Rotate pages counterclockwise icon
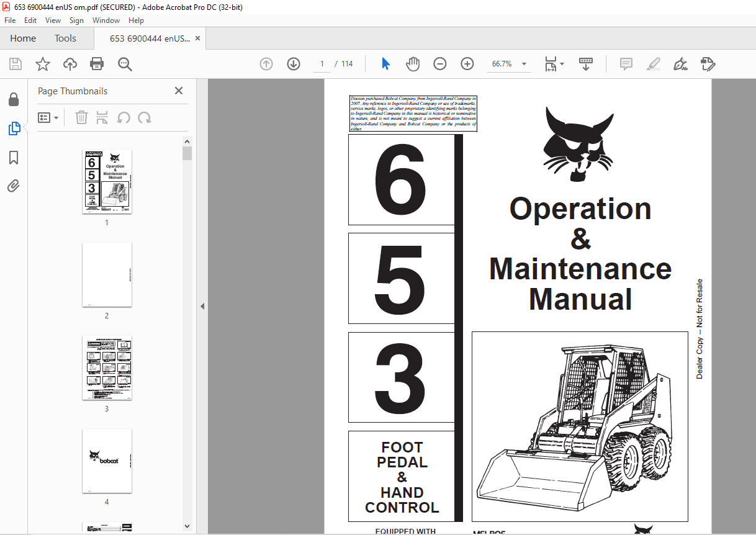Screen dimensions: 756x535 point(124,117)
